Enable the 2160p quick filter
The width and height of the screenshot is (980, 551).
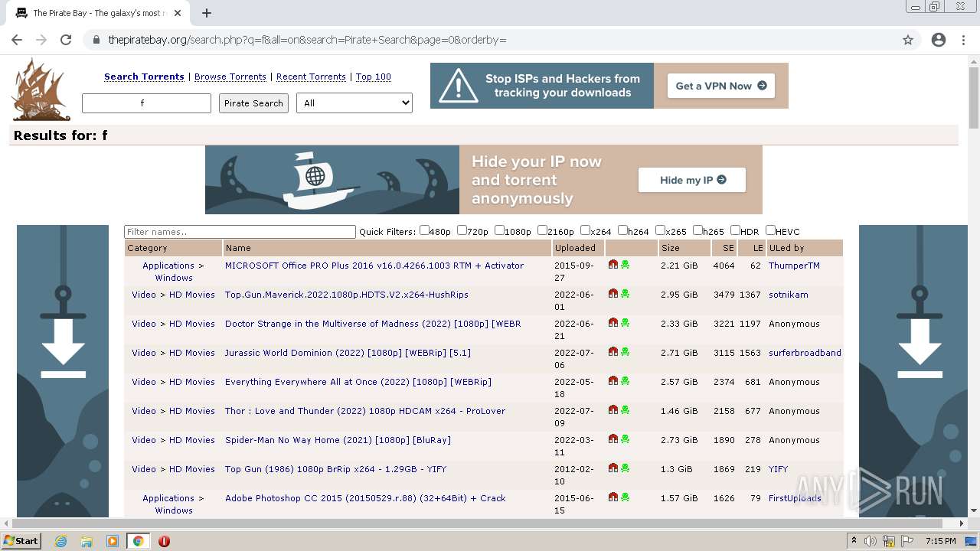[x=542, y=230]
